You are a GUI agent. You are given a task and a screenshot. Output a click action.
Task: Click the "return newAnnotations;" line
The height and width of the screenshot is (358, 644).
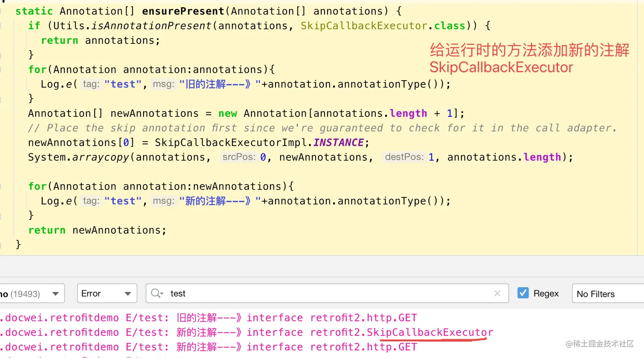click(97, 231)
